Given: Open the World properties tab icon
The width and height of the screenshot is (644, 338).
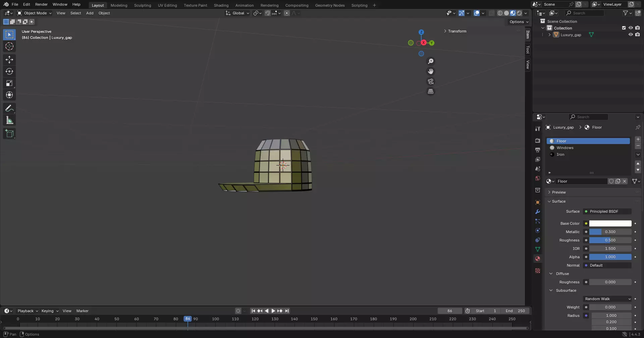Looking at the screenshot, I should pos(538,178).
